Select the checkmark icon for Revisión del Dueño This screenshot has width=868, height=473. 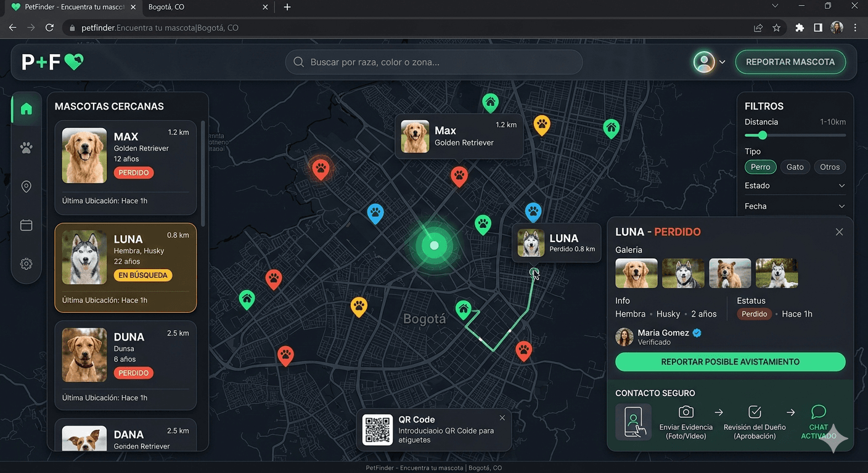pyautogui.click(x=755, y=412)
